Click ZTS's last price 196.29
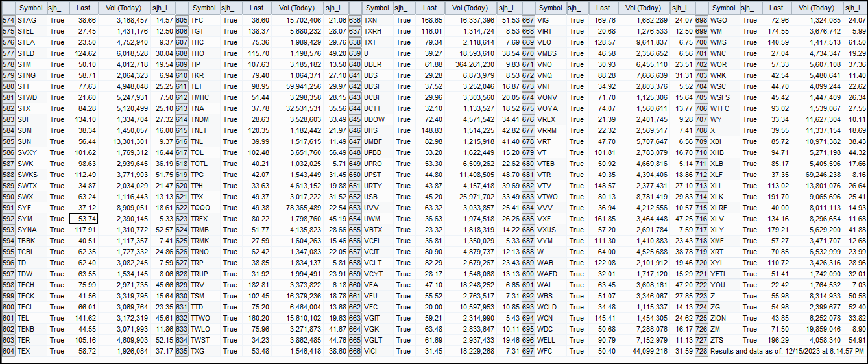 tap(775, 340)
